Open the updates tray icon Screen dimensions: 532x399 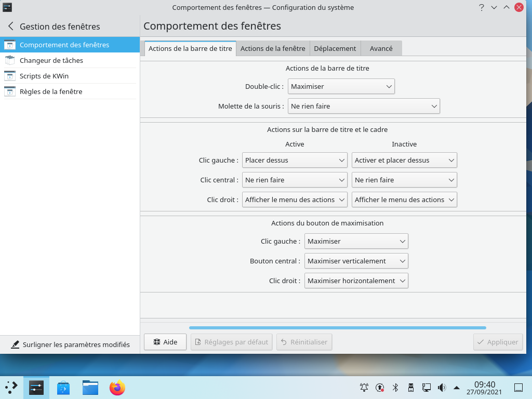coord(380,388)
